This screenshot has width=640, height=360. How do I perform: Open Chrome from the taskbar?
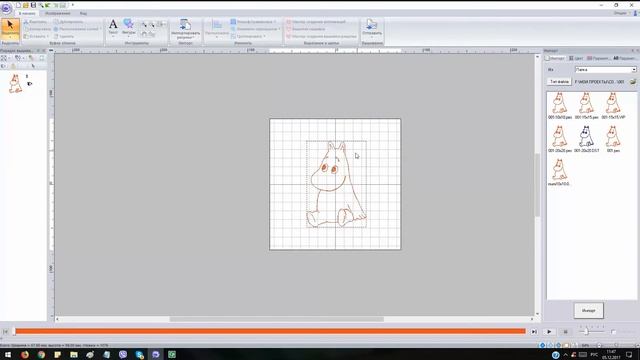click(x=41, y=354)
